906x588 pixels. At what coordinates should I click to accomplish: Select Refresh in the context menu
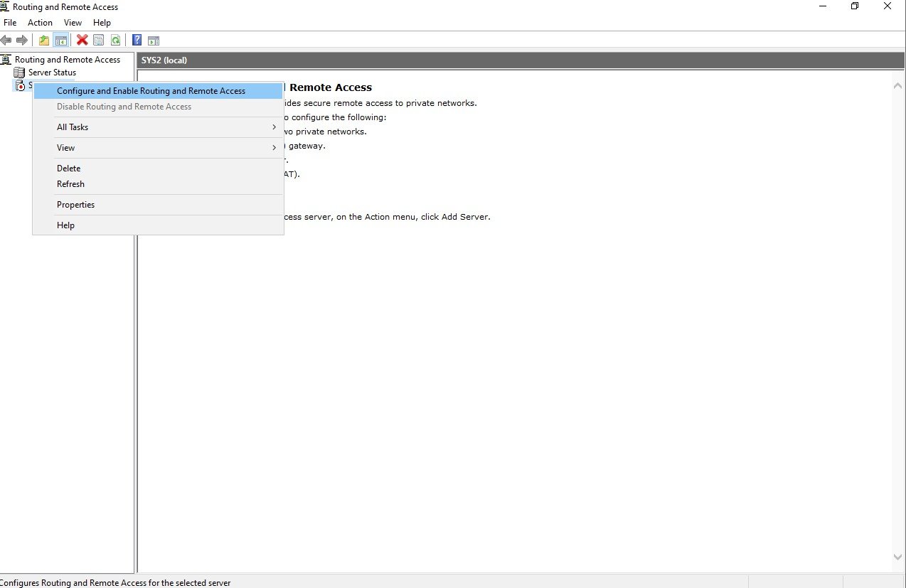(x=158, y=184)
